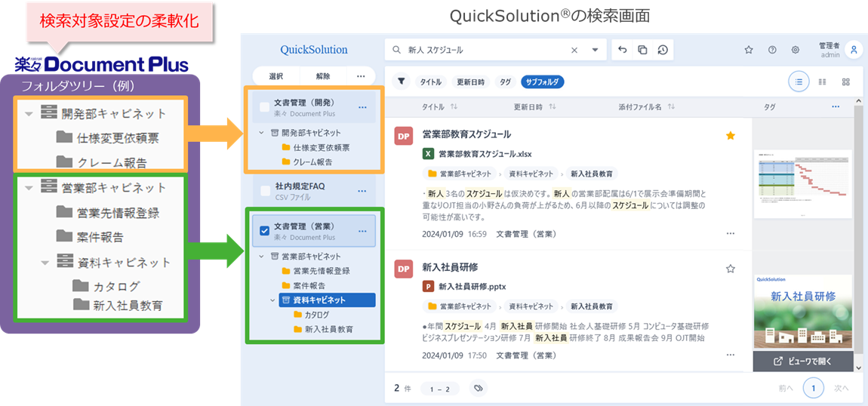Open 営業部教育スケジュール.xlsx attachment
868x406 pixels.
pos(479,154)
